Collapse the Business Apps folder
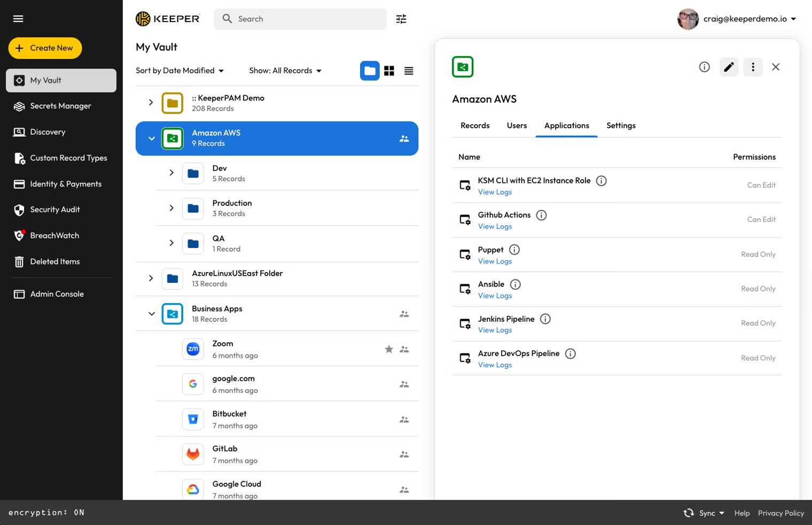This screenshot has width=812, height=525. [x=152, y=314]
